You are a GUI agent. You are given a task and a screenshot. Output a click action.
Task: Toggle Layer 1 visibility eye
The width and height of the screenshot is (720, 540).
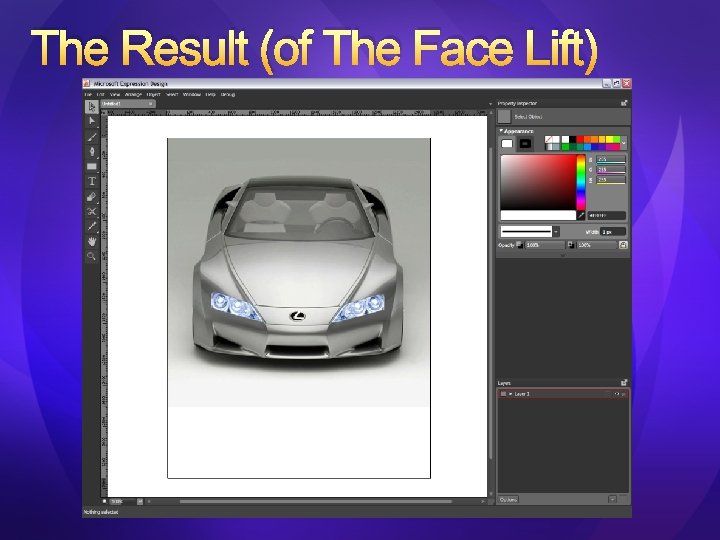tap(617, 394)
